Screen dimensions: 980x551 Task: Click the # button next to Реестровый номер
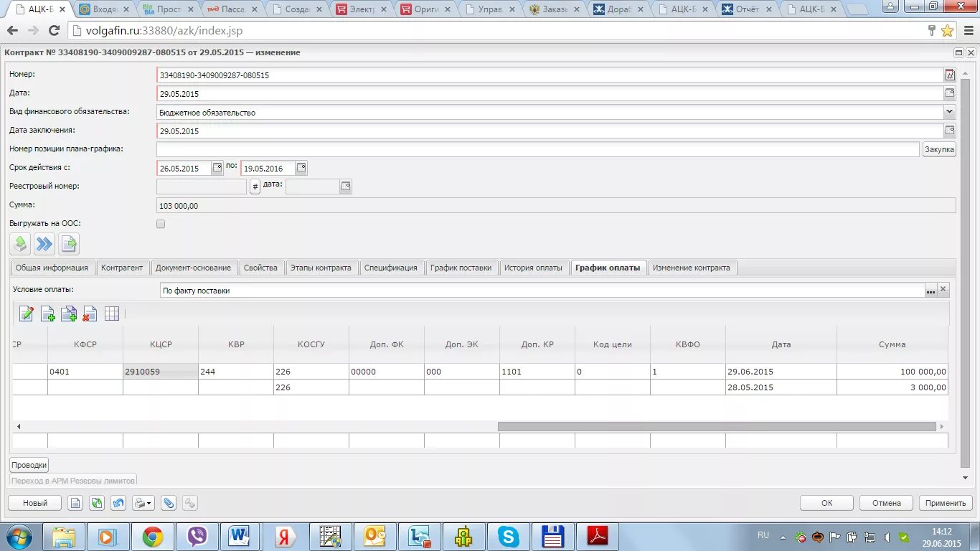(x=255, y=187)
